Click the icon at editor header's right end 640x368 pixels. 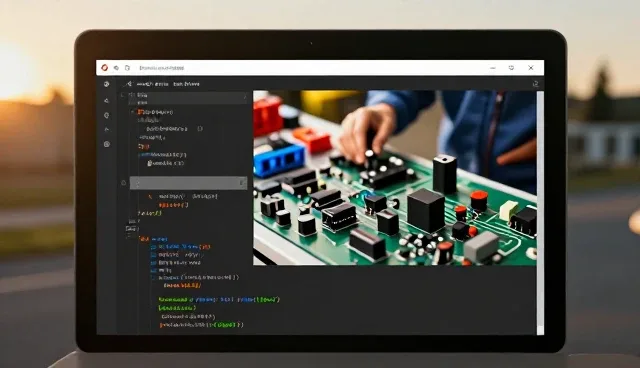click(536, 84)
